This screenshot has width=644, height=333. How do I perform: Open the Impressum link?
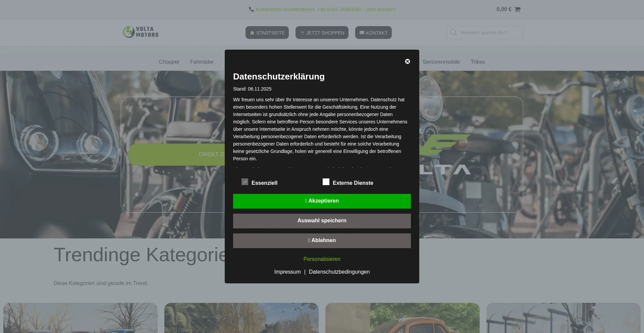(287, 272)
